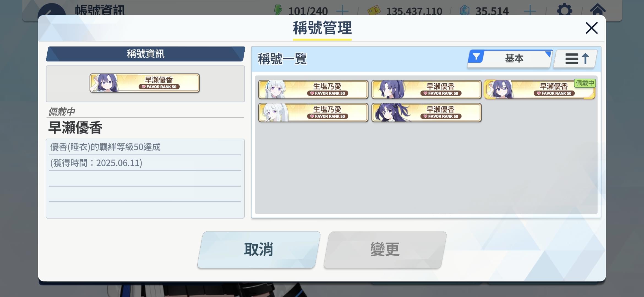
Task: Click the green energy bolt icon
Action: (x=278, y=10)
